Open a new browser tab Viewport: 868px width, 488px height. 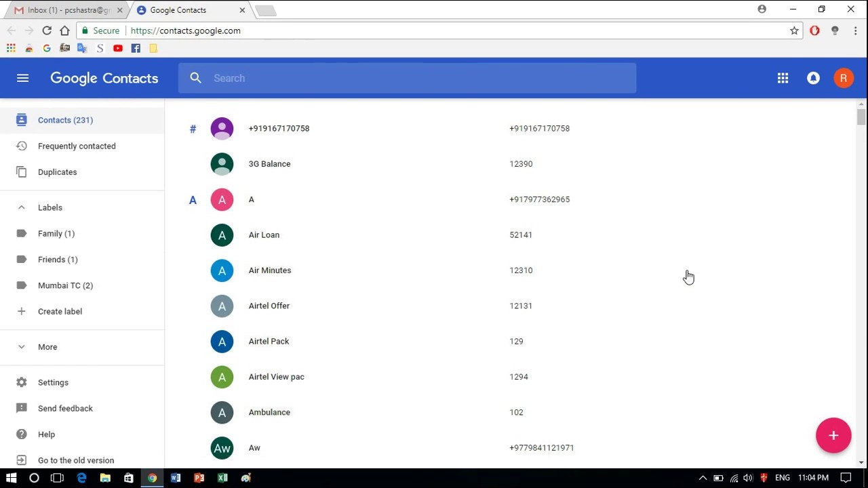pos(265,10)
